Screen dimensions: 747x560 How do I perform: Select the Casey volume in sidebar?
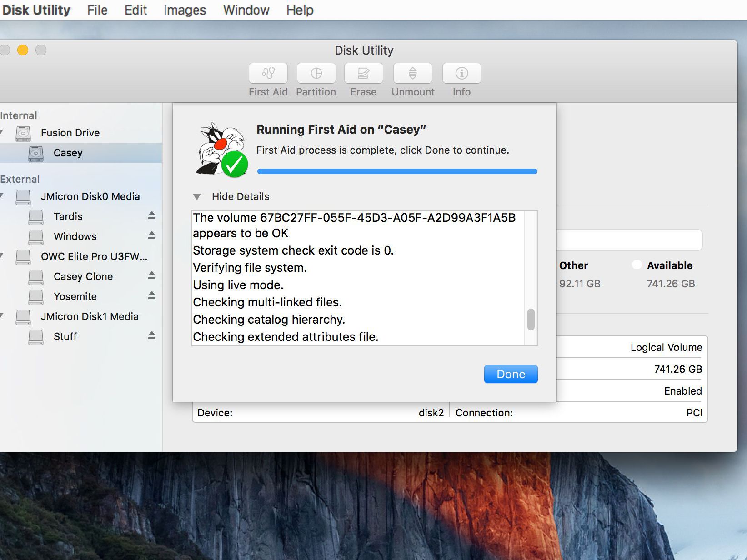pyautogui.click(x=68, y=153)
